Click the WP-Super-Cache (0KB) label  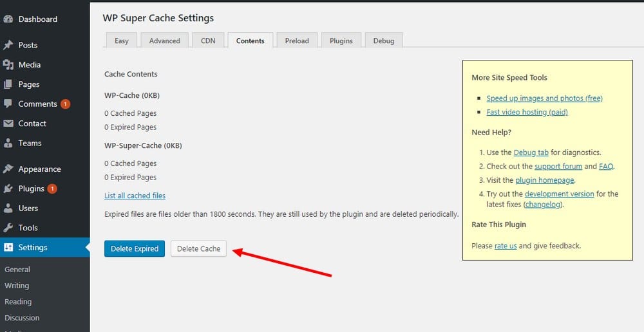tap(143, 145)
